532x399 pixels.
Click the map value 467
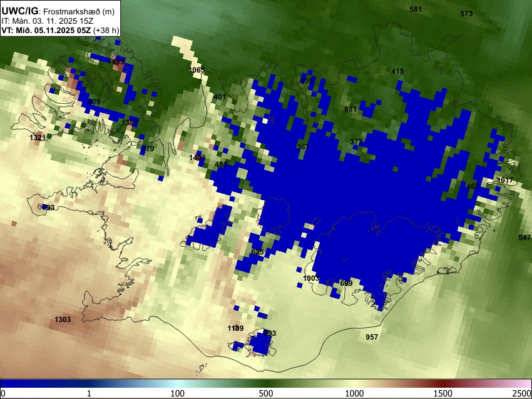pyautogui.click(x=473, y=186)
